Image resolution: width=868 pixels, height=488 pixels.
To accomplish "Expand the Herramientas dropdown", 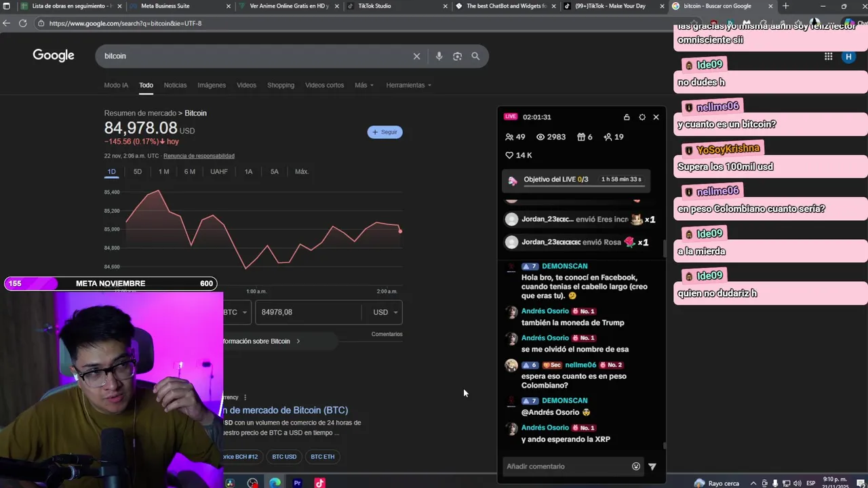I will coord(409,85).
